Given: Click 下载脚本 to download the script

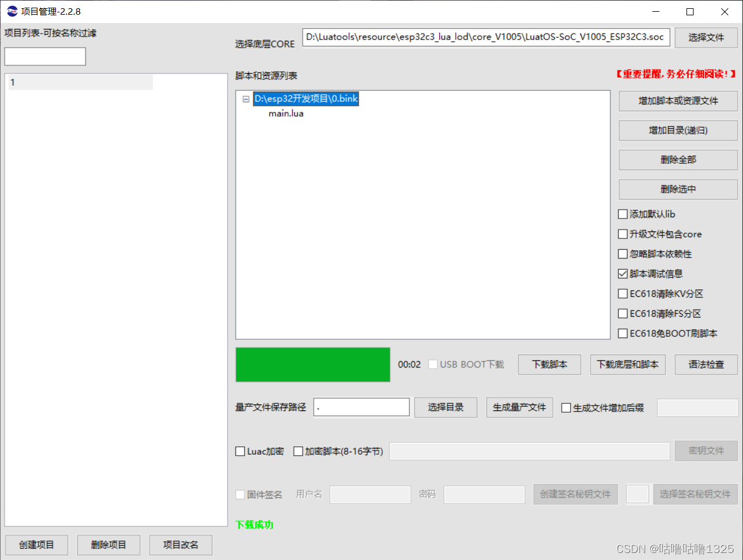Looking at the screenshot, I should [549, 364].
